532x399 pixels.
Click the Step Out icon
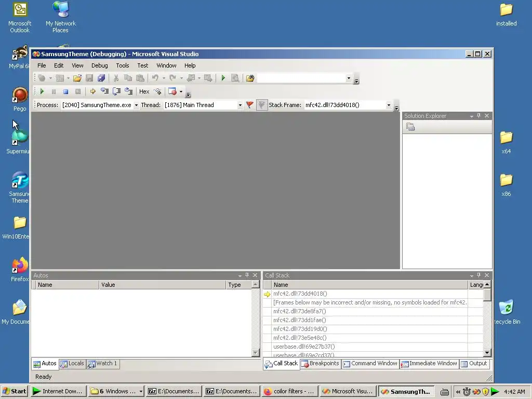[x=129, y=91]
